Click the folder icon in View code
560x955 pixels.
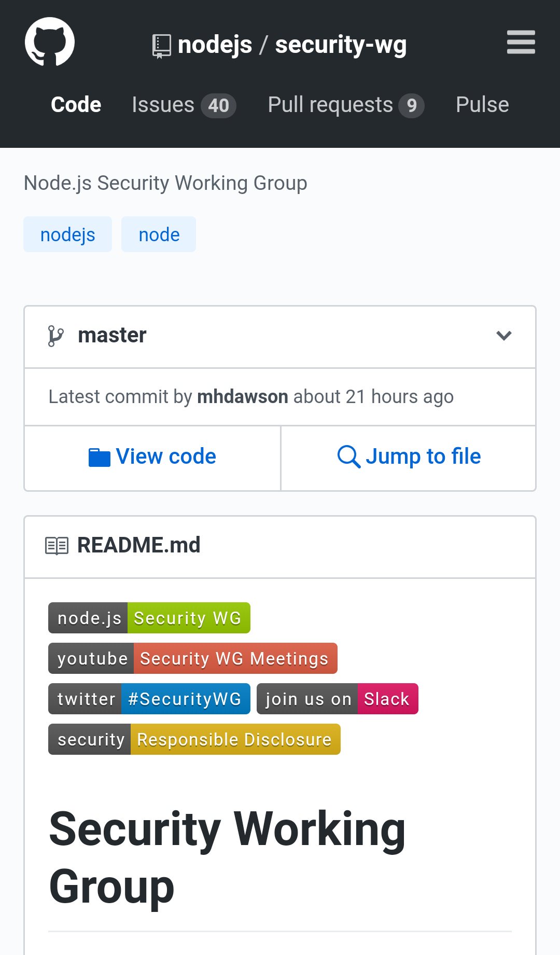(x=99, y=458)
